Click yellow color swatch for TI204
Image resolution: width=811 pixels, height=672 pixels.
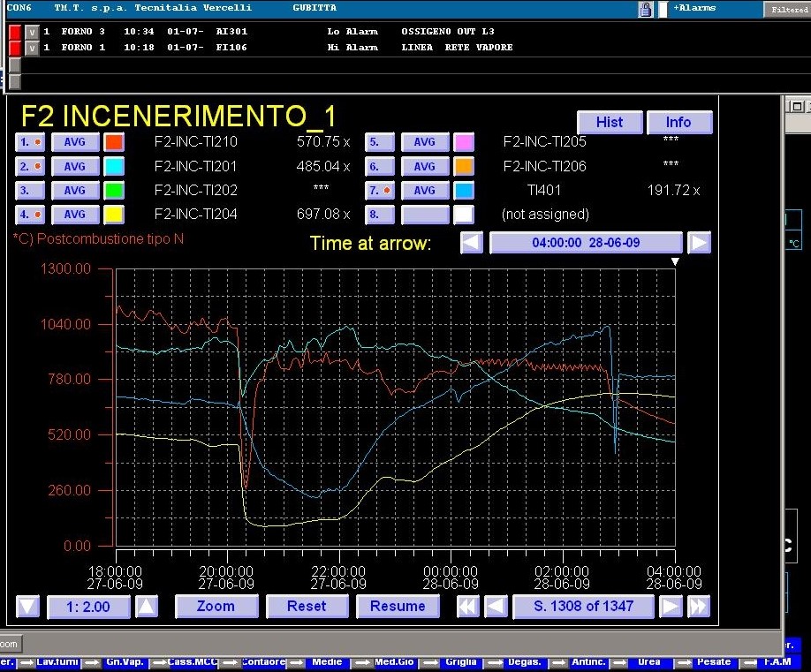point(114,215)
